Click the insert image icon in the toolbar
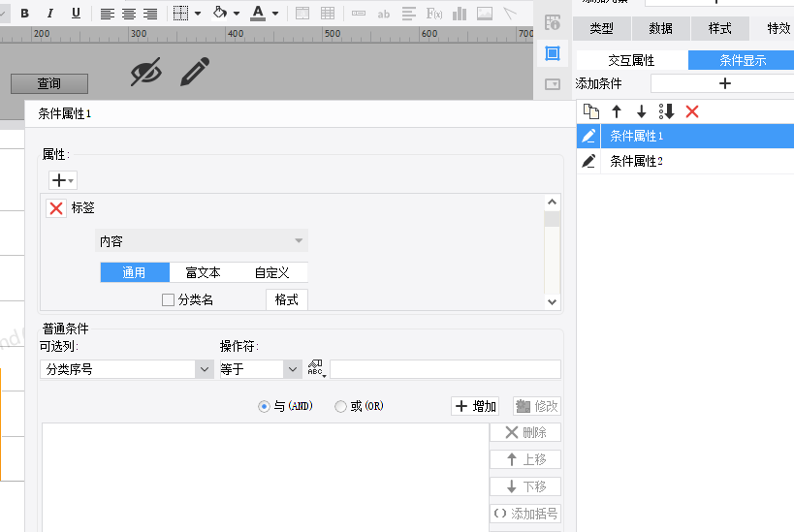Viewport: 794px width, 532px height. click(x=485, y=14)
